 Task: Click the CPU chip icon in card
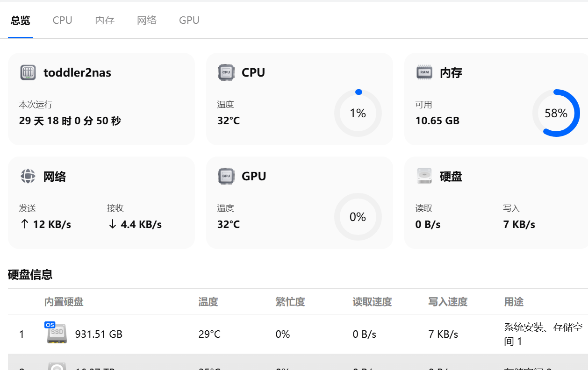click(x=226, y=73)
